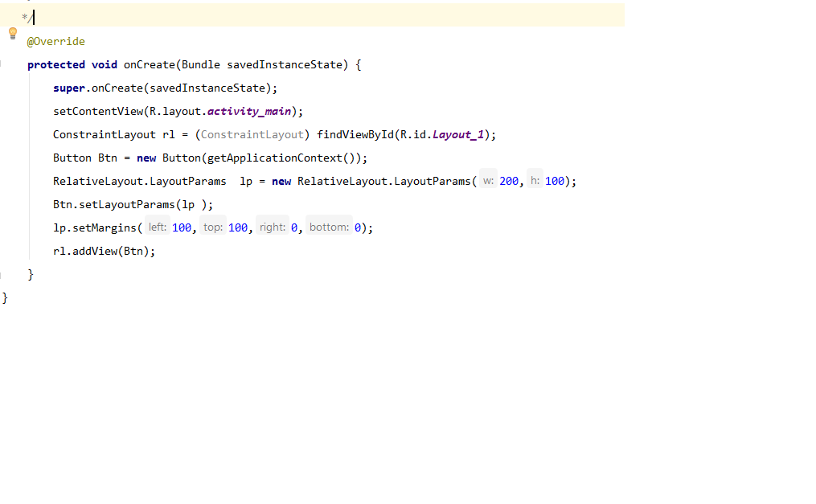Click the 'right:' parameter hint in setMargins
Image resolution: width=816 pixels, height=504 pixels.
coord(273,227)
